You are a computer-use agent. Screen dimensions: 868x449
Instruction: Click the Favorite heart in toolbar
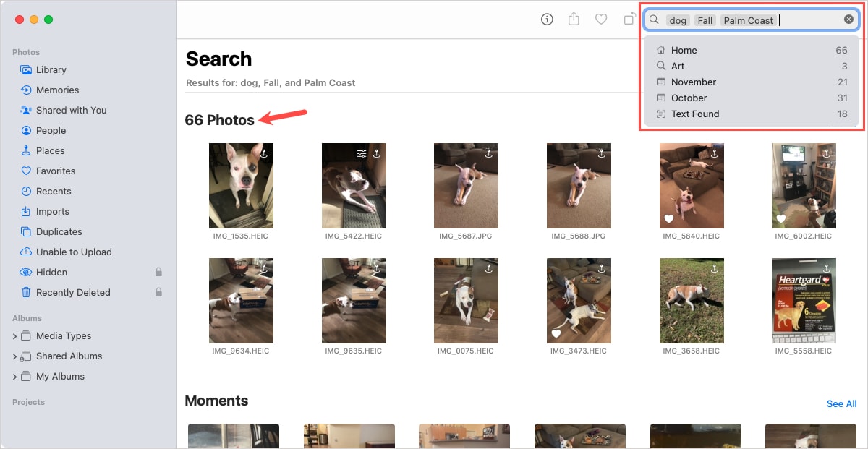[601, 20]
